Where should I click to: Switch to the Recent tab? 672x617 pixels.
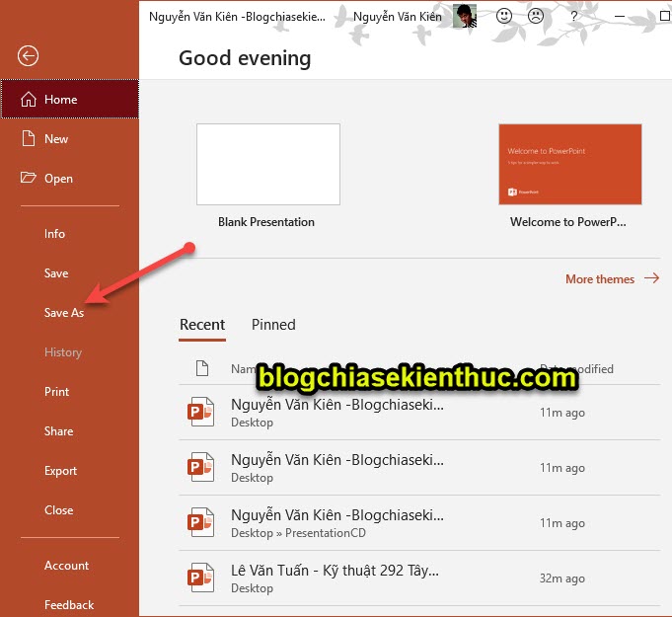(202, 325)
